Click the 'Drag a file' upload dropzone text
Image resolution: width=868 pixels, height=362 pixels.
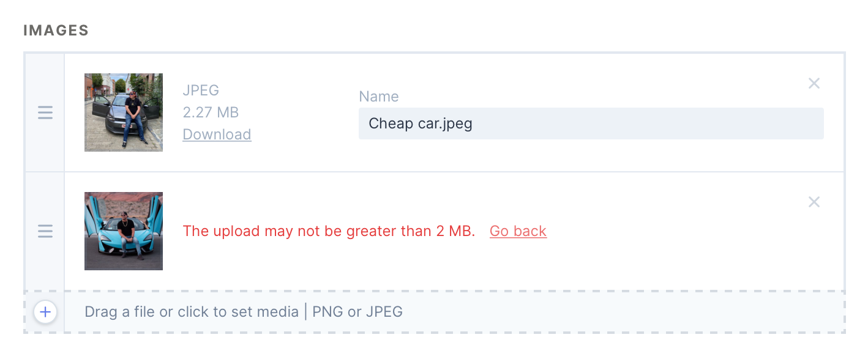192,312
